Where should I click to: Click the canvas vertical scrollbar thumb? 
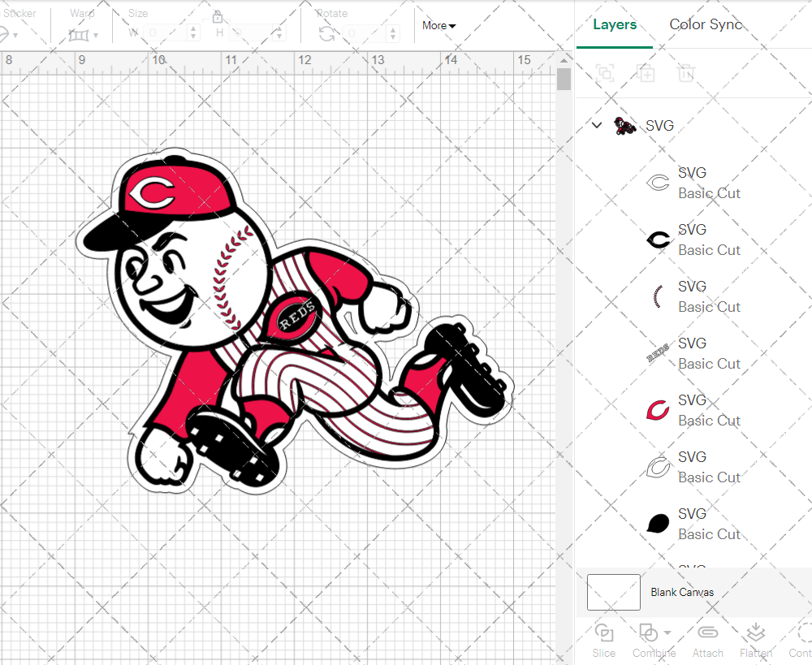(564, 80)
